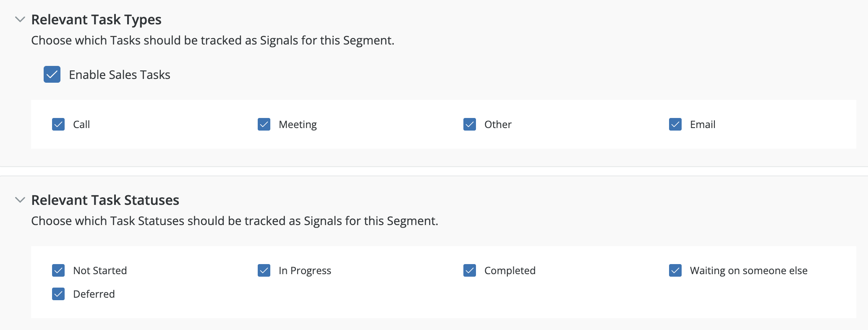Uncheck the Meeting task type

tap(264, 124)
